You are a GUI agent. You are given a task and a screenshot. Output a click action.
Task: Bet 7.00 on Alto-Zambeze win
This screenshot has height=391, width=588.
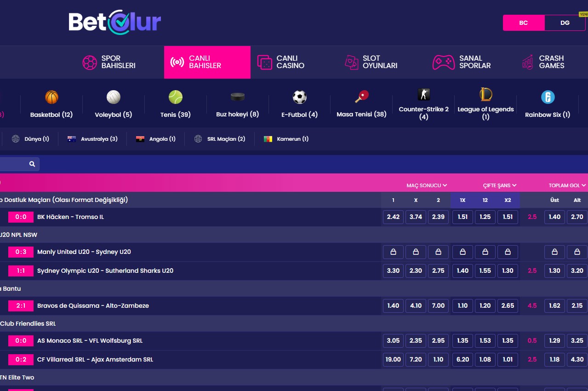tap(438, 306)
